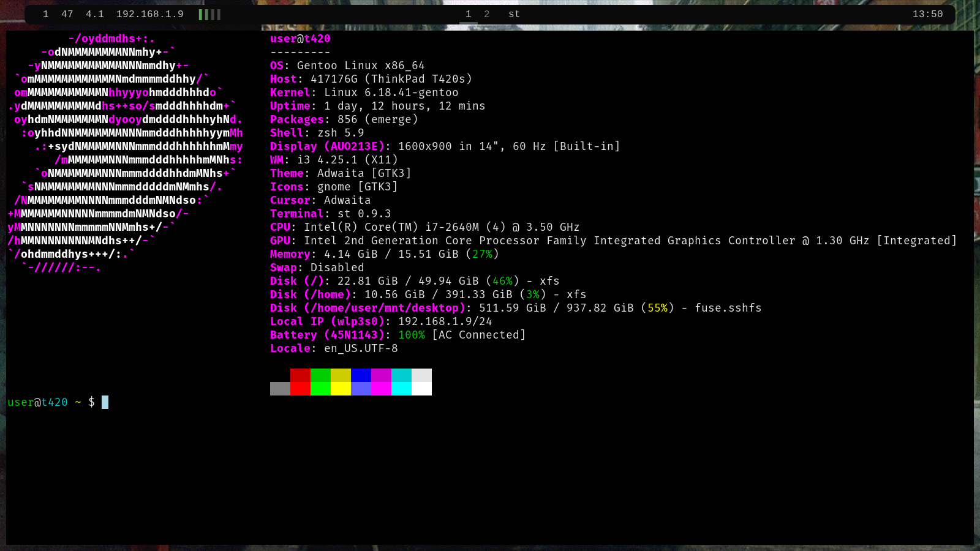Image resolution: width=980 pixels, height=551 pixels.
Task: Click the "Disk (/)" usage line
Action: coord(415,281)
